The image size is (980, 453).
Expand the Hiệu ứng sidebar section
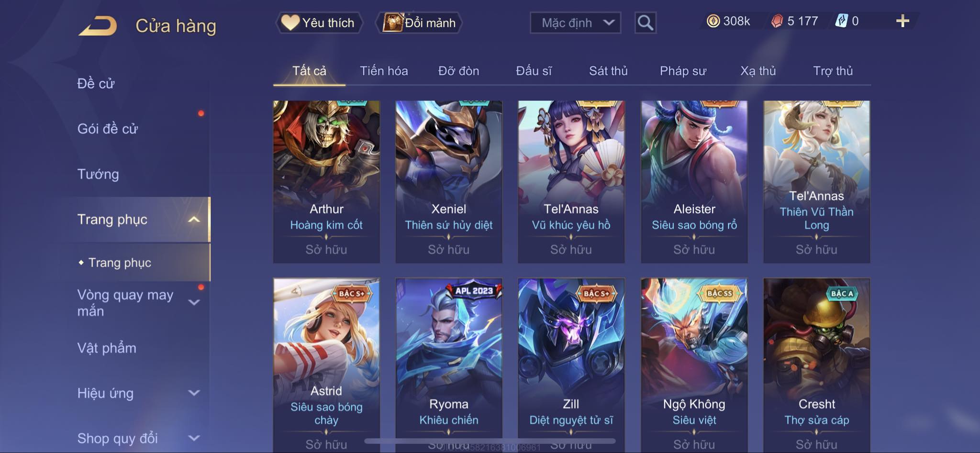pos(194,393)
